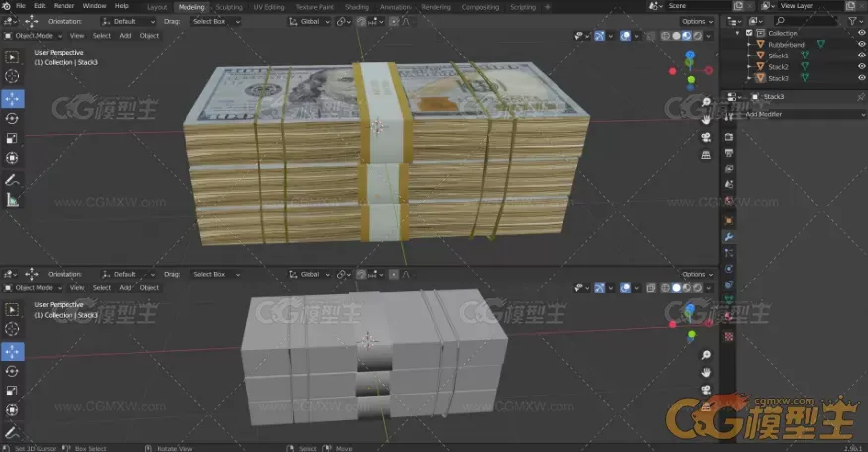Choose the Move tool in top viewport
The image size is (868, 452).
tap(12, 99)
